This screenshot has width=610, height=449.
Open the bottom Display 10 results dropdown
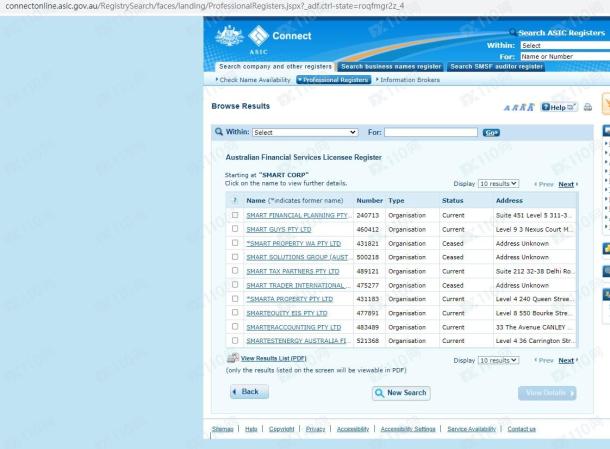(498, 361)
